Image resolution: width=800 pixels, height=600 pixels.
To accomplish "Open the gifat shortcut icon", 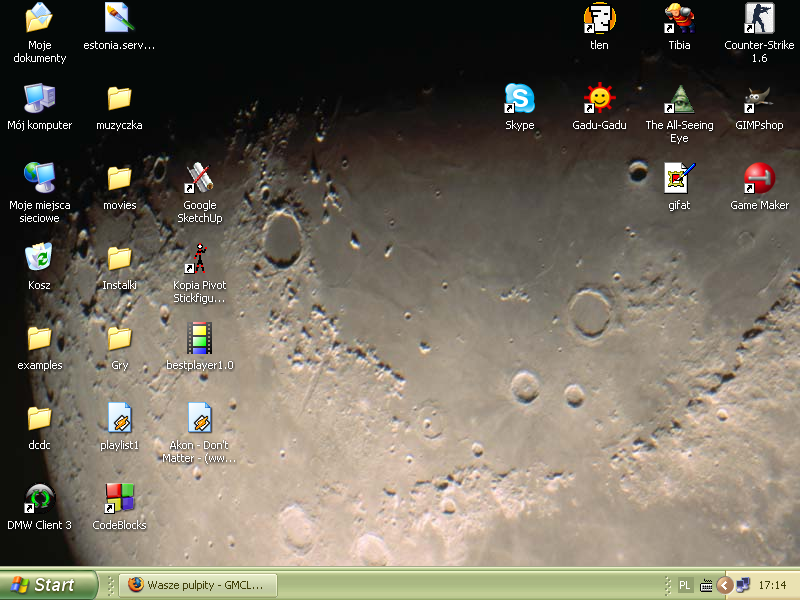I will click(679, 179).
